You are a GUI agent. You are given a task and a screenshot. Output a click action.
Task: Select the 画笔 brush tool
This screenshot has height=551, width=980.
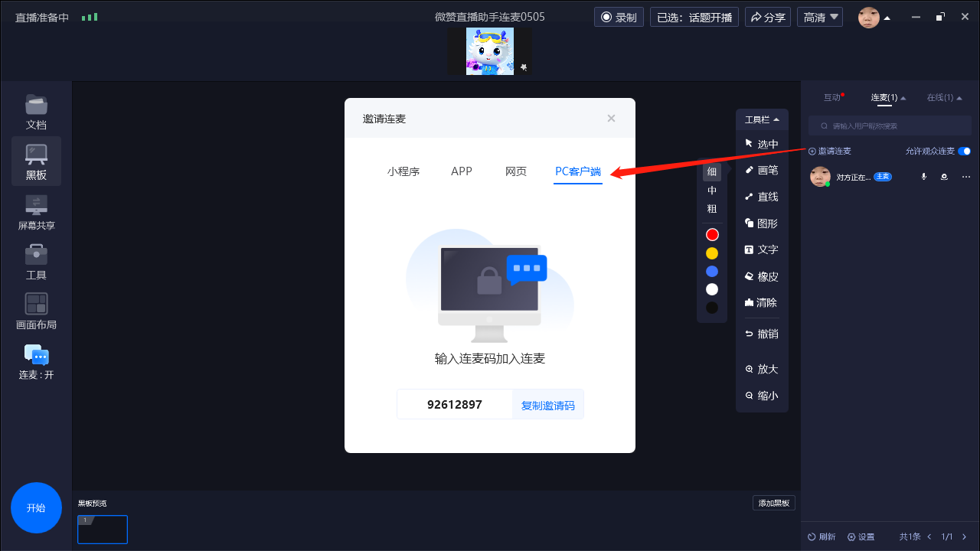tap(761, 170)
